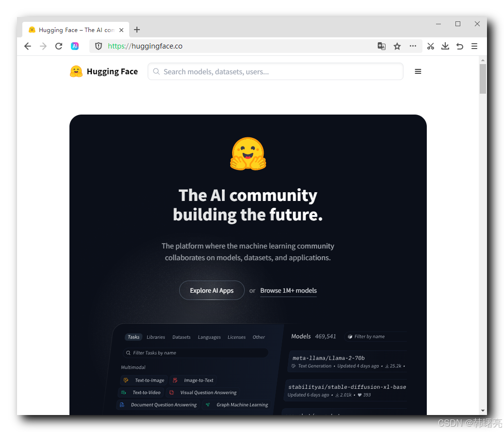The height and width of the screenshot is (432, 504).
Task: Select the Tasks filter tab
Action: [134, 337]
